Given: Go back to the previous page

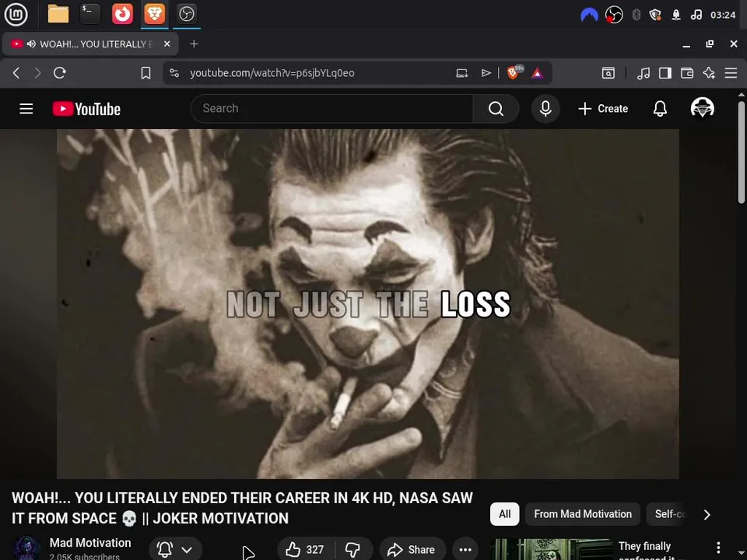Looking at the screenshot, I should tap(16, 73).
